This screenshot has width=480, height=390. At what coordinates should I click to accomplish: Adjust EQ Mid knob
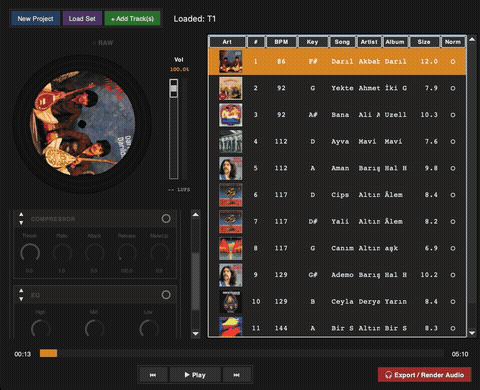(94, 329)
